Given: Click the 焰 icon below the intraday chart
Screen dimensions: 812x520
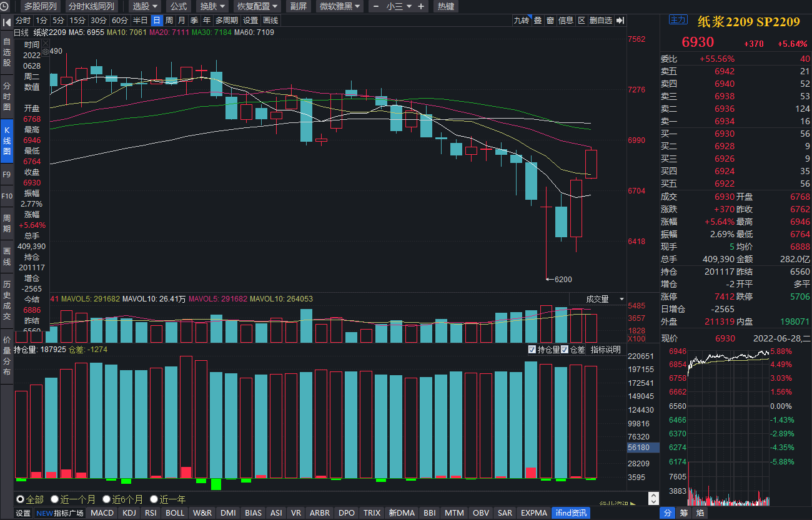Looking at the screenshot, I should [x=700, y=513].
